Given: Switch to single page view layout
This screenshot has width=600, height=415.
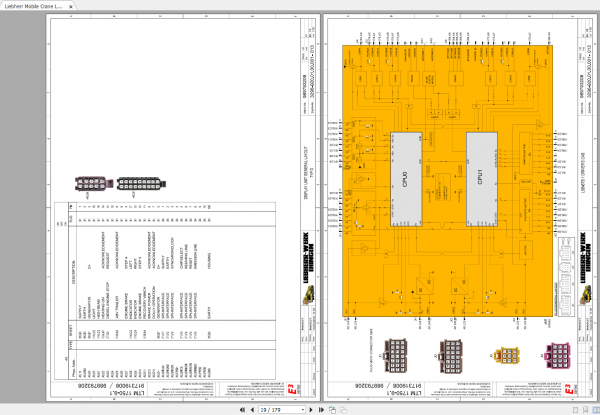Looking at the screenshot, I should pos(576,410).
